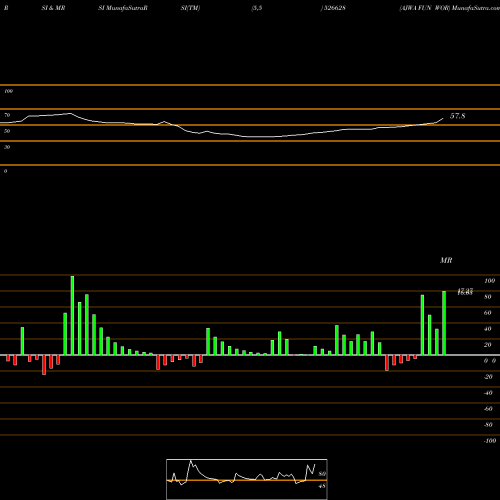Click the 100 label on RSI axis

point(8,91)
